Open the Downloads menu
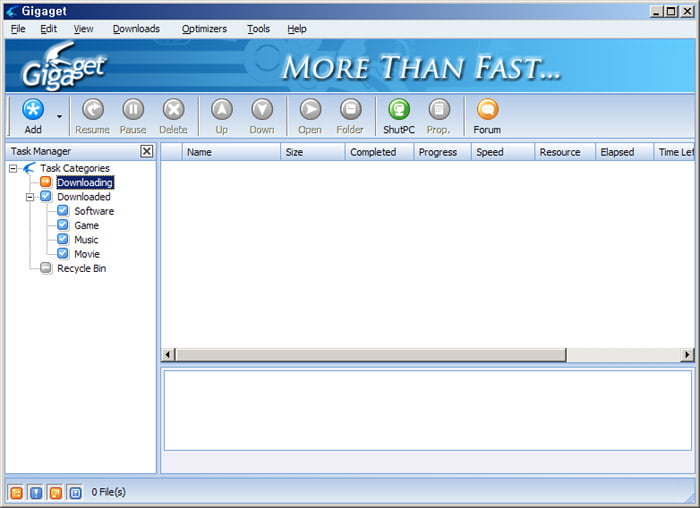Screen dimensions: 700x508 (136, 29)
